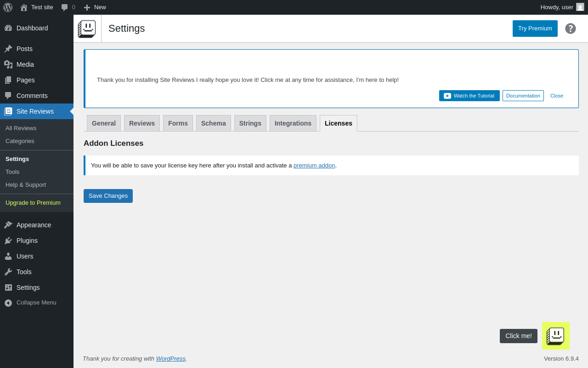
Task: Open the Plugins menu
Action: point(27,241)
